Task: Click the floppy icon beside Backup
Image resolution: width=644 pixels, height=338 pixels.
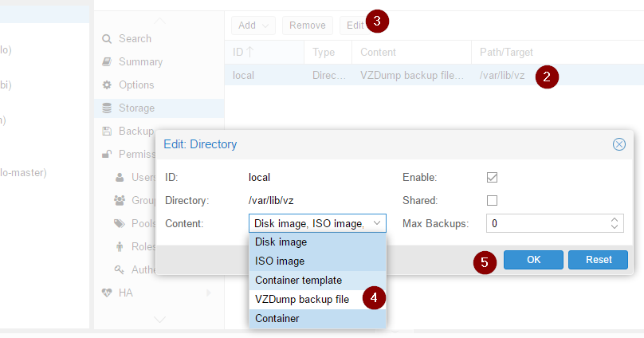Action: pos(107,131)
